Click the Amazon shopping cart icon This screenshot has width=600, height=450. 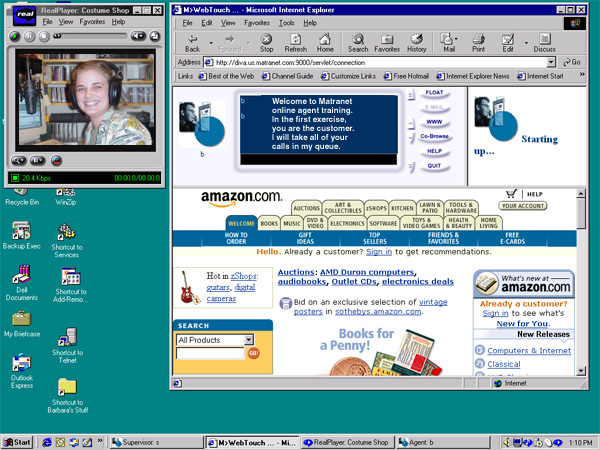point(511,194)
